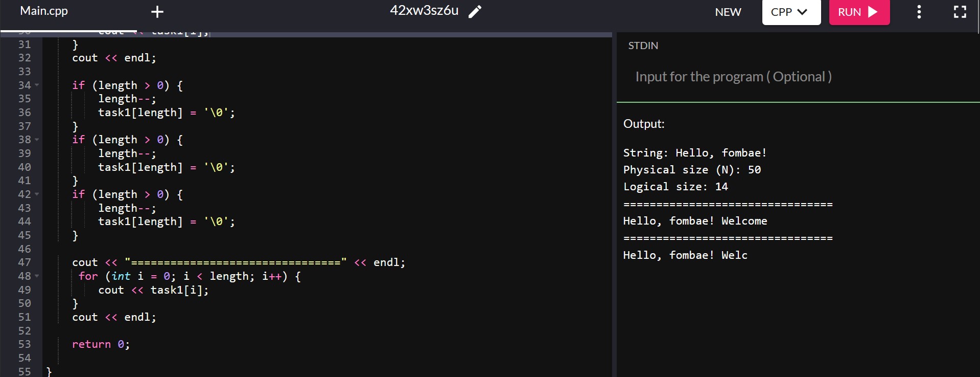The height and width of the screenshot is (377, 980).
Task: Click the play arrow inside RUN button
Action: pos(872,12)
